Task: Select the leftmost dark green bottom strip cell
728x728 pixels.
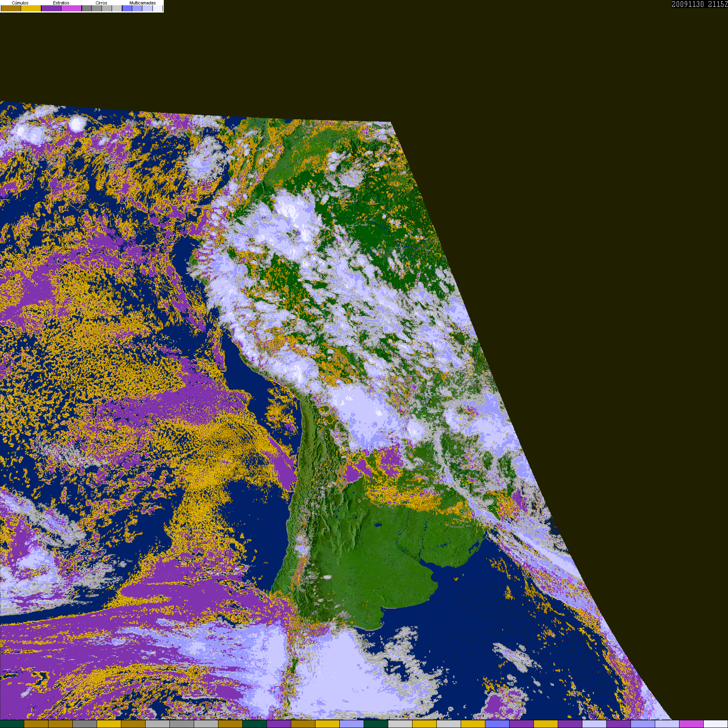Action: pos(12,724)
